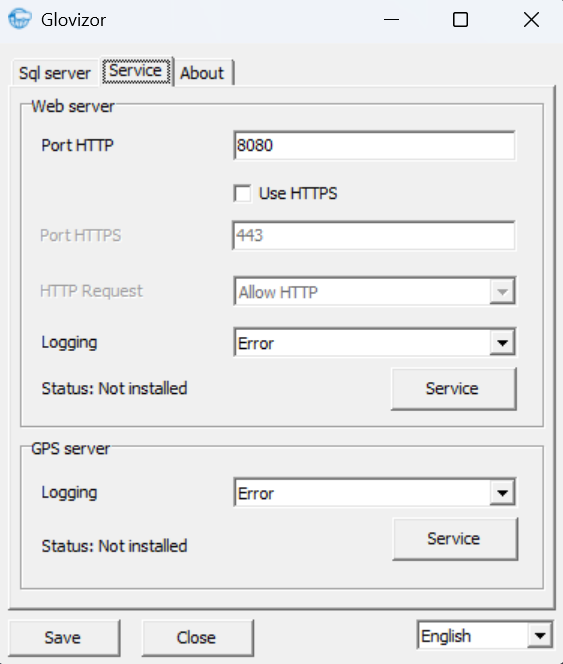This screenshot has width=563, height=664.
Task: Click the Web server Service button
Action: click(453, 389)
